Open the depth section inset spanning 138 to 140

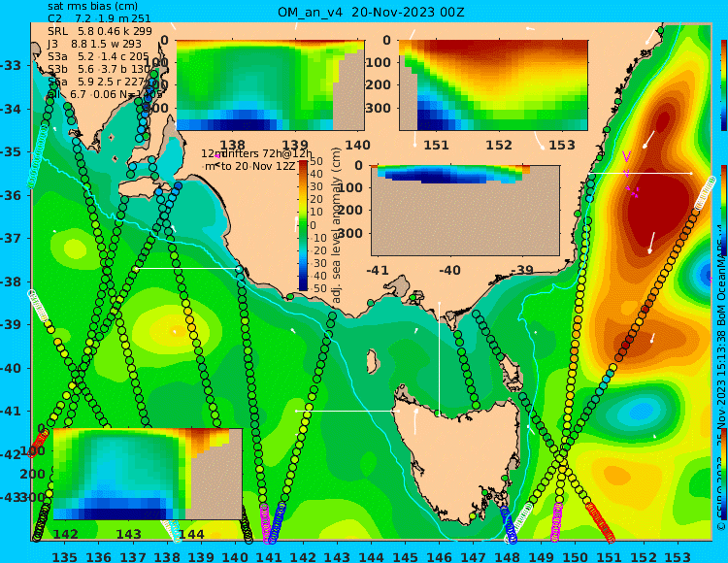[270, 85]
